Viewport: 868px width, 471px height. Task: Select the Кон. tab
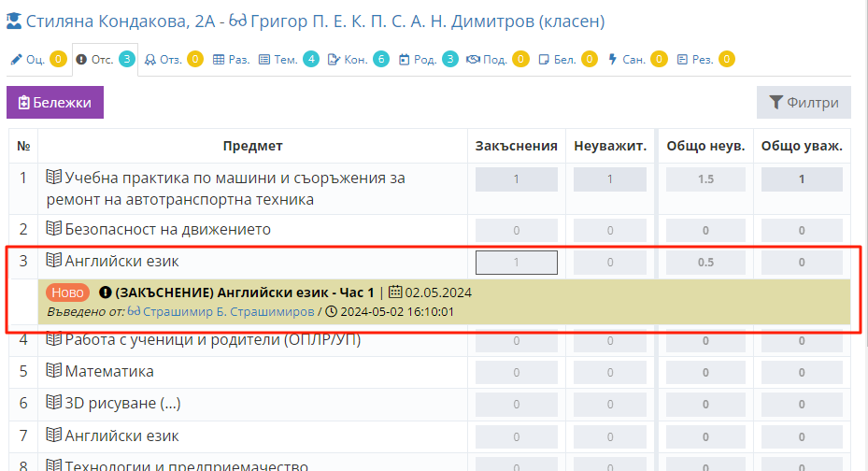(x=347, y=60)
